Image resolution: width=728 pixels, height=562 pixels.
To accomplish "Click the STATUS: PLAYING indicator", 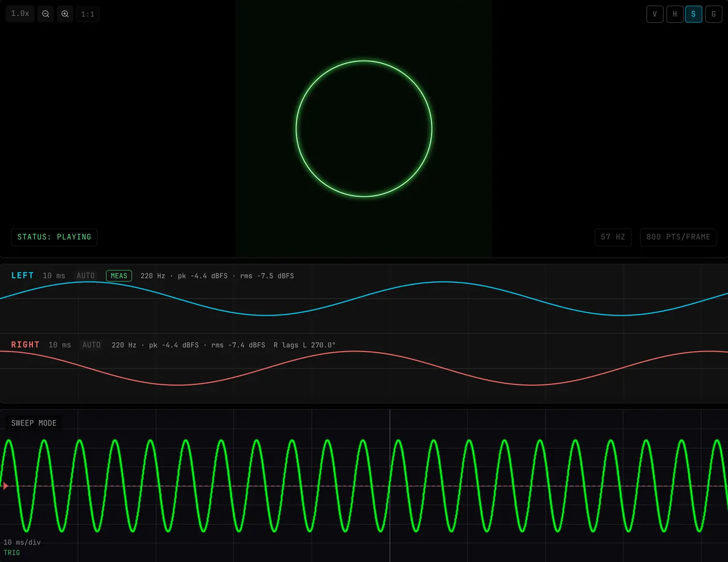I will [x=54, y=237].
